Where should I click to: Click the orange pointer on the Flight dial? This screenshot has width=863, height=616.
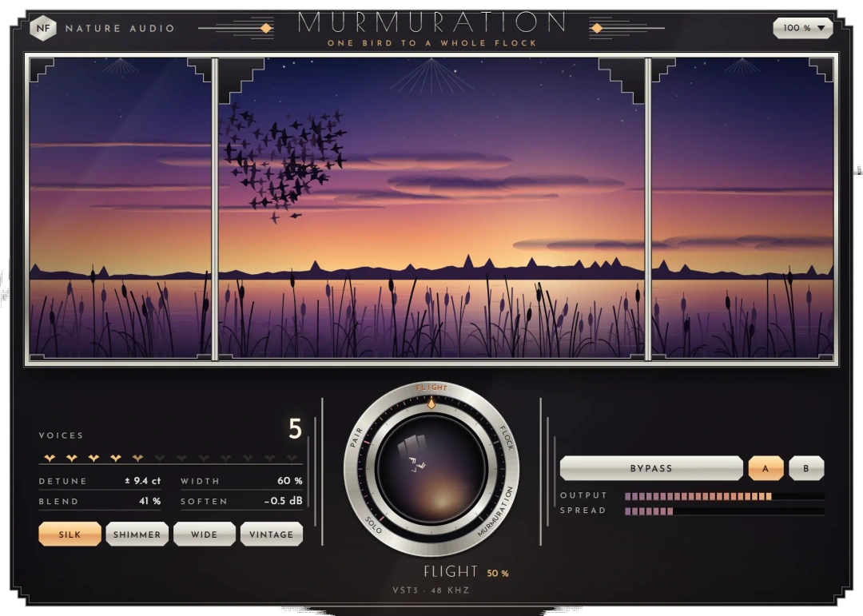tap(431, 404)
